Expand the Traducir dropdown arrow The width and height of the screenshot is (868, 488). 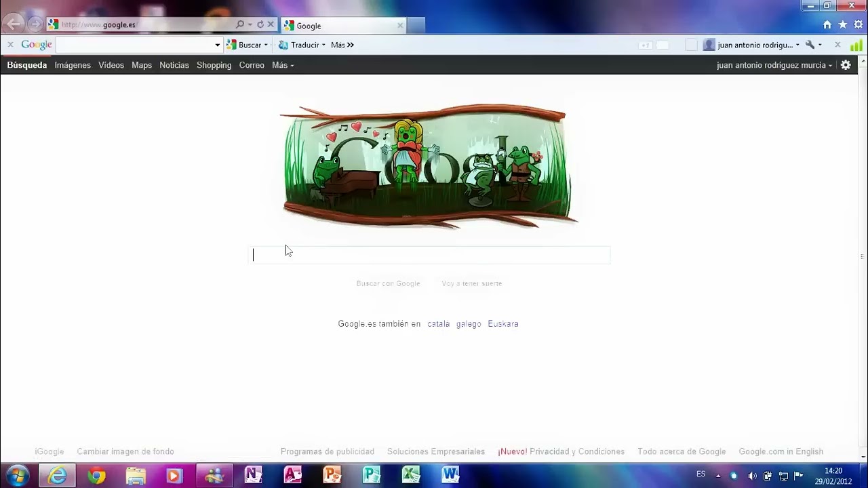(x=323, y=45)
